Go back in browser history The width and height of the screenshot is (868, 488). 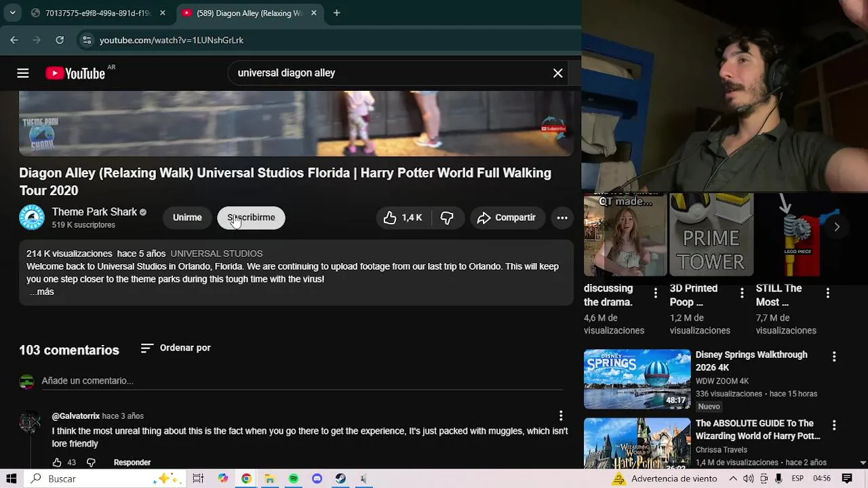click(14, 40)
